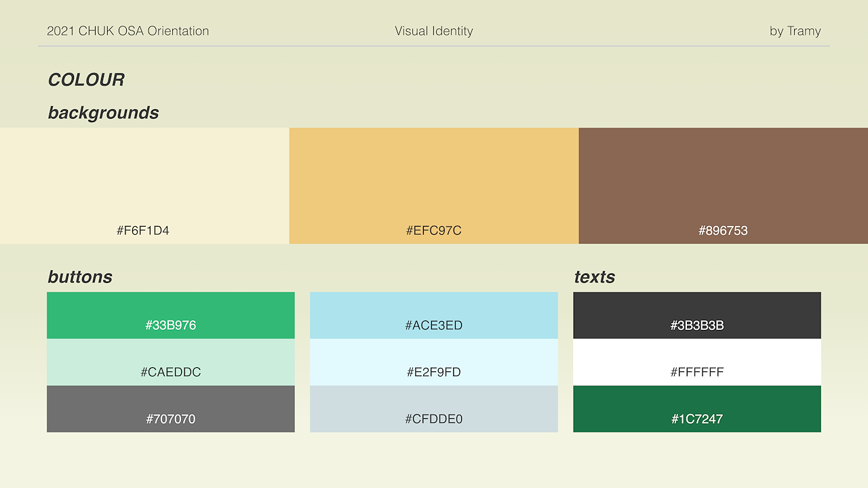Image resolution: width=868 pixels, height=488 pixels.
Task: Click the horizontal divider line under the header
Action: tap(434, 46)
